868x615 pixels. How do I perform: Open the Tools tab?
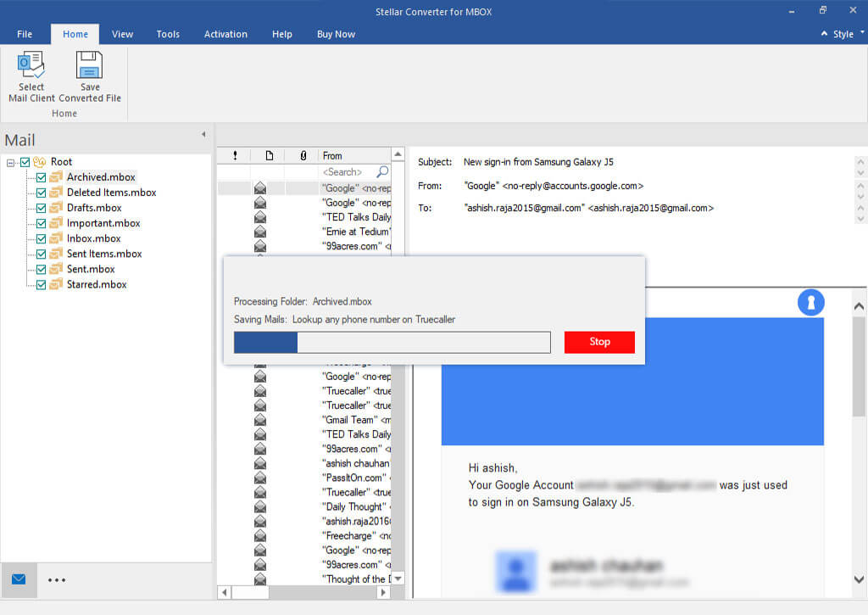pos(168,34)
